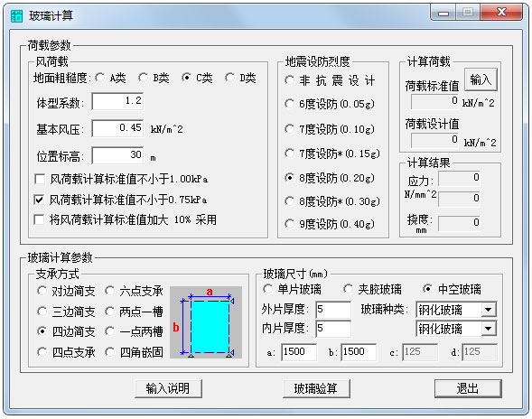The image size is (532, 419).
Task: Click the cyan glass support diagram
Action: (206, 322)
